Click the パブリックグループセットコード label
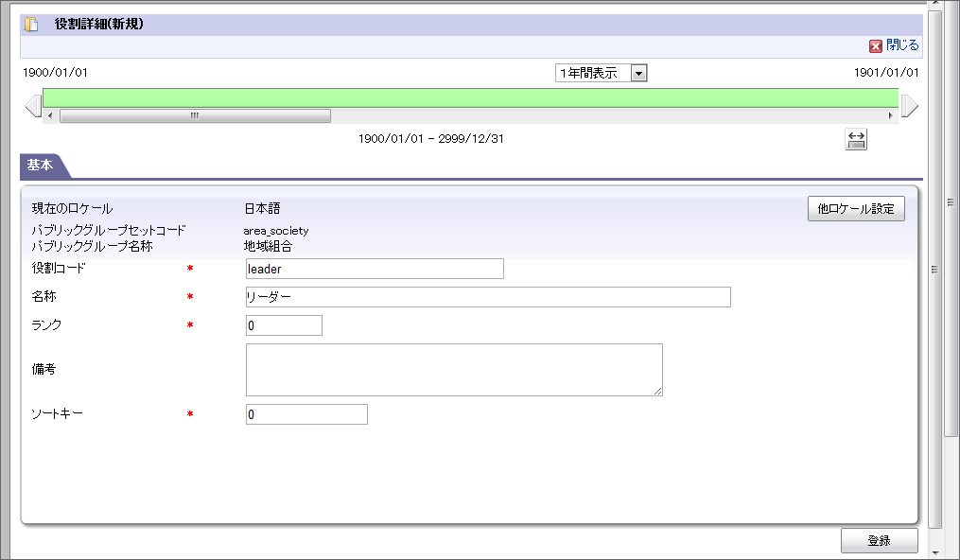Screen dimensions: 960x560 pyautogui.click(x=109, y=231)
